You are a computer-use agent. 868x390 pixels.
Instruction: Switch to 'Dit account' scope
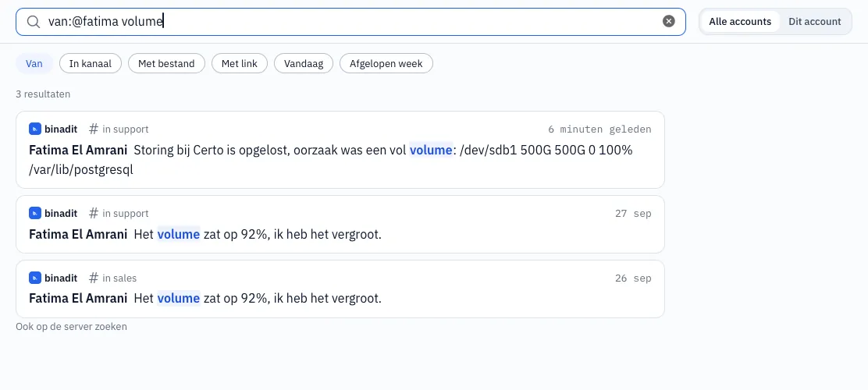[814, 22]
